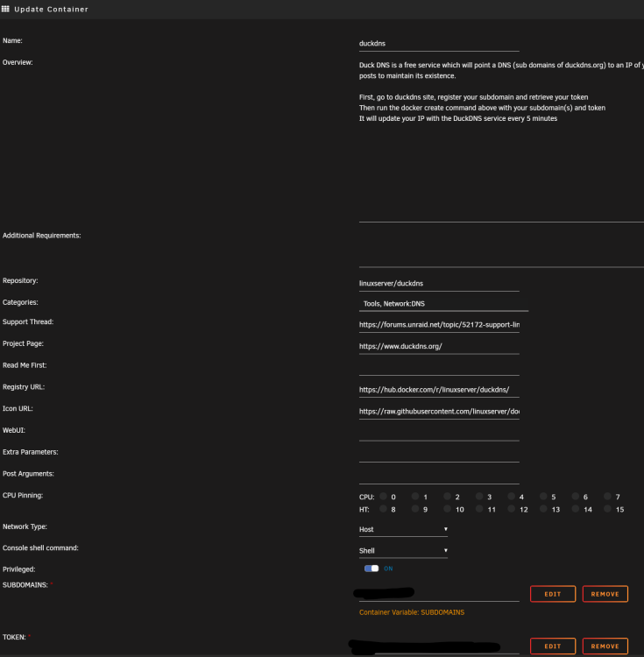Check CPU 3 pinning box
This screenshot has width=644, height=657.
(479, 496)
